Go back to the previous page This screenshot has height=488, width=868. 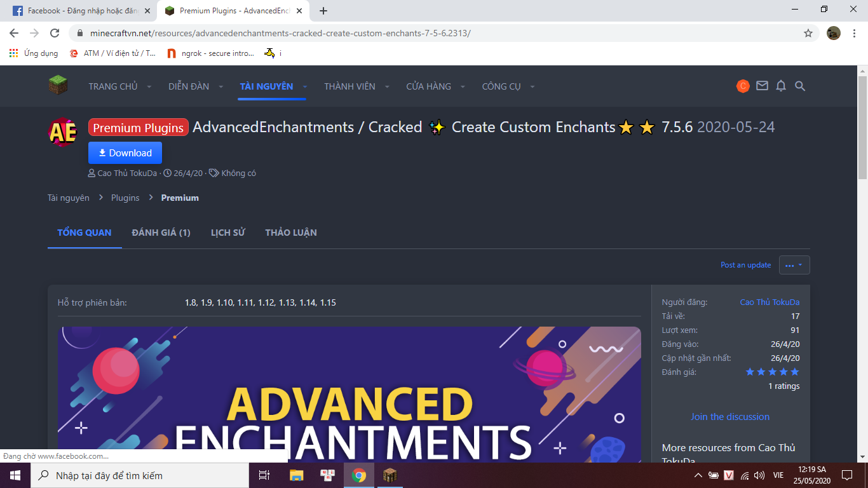pyautogui.click(x=14, y=33)
